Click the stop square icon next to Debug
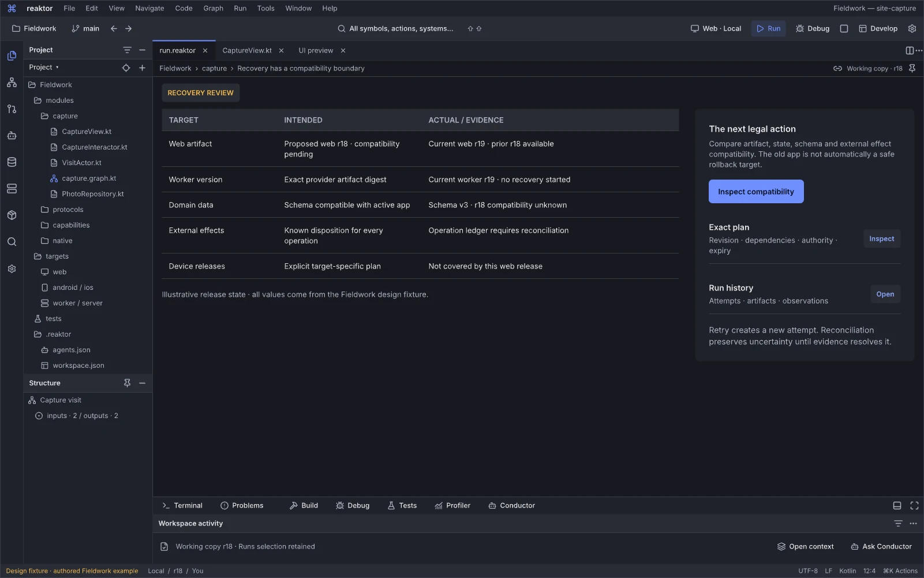Screen dimensions: 924x578 (x=844, y=28)
